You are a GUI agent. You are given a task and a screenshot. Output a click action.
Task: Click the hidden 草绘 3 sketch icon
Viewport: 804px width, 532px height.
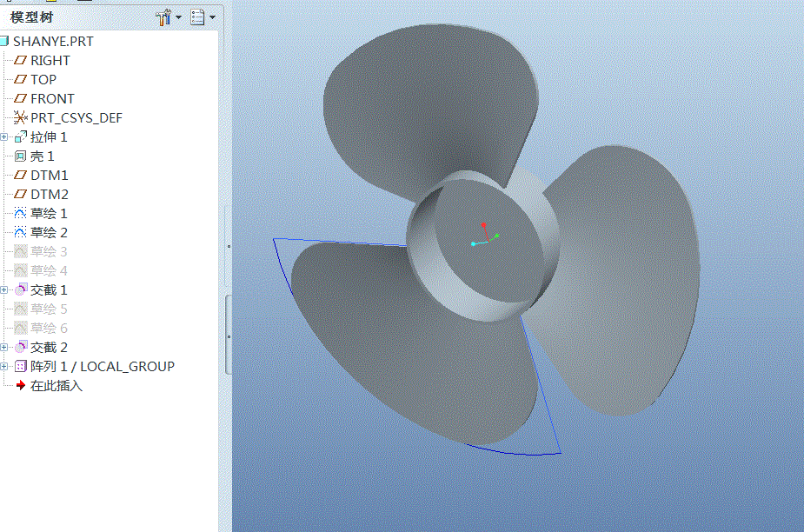[x=21, y=251]
